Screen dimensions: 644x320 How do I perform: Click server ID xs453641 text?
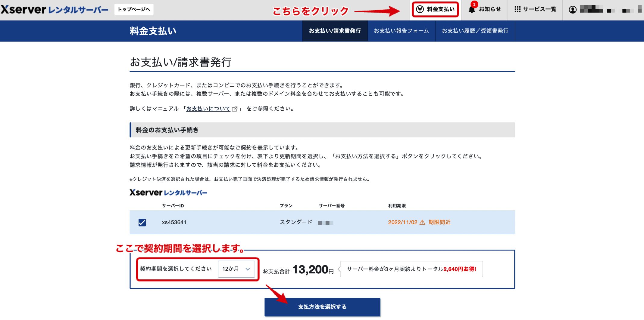point(174,222)
